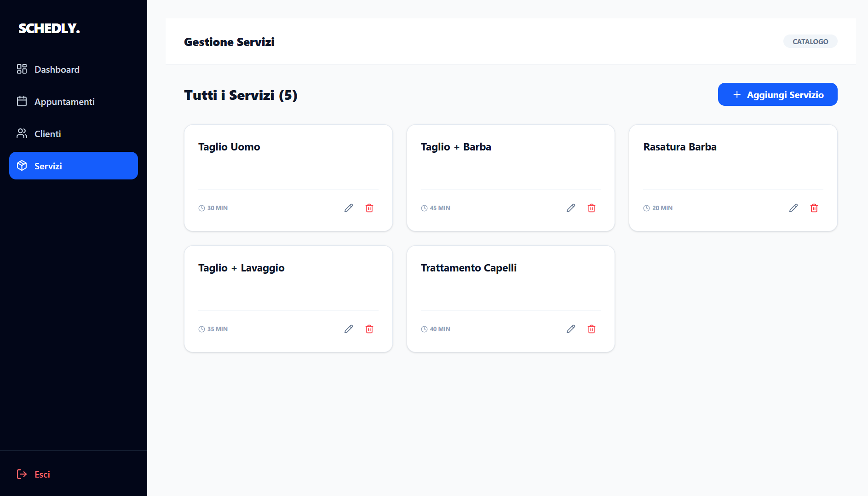Viewport: 868px width, 496px height.
Task: Delete the Taglio Uomo service
Action: point(369,208)
